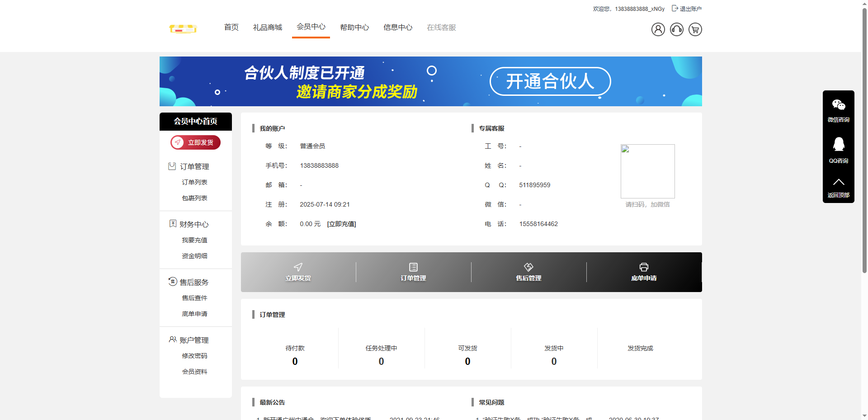This screenshot has height=420, width=868.
Task: Click the 底单申请 printer shortcut
Action: (x=644, y=272)
